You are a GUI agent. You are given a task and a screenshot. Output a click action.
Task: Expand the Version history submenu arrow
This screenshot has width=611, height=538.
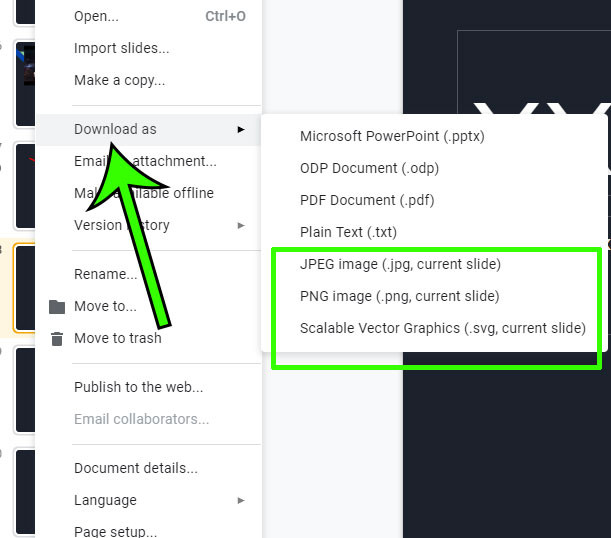tap(241, 225)
